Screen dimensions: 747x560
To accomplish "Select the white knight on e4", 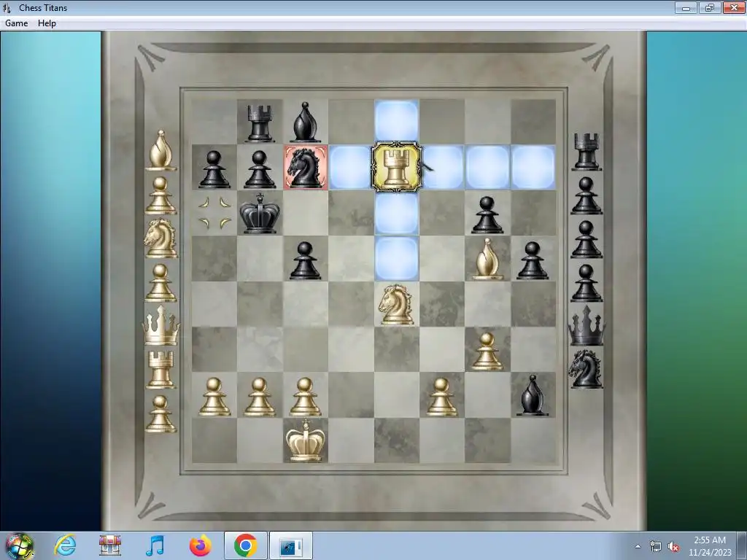I will pos(396,304).
